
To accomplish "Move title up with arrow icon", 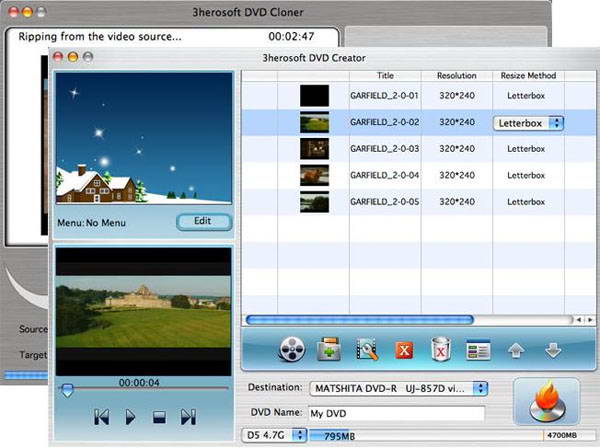I will pos(516,350).
